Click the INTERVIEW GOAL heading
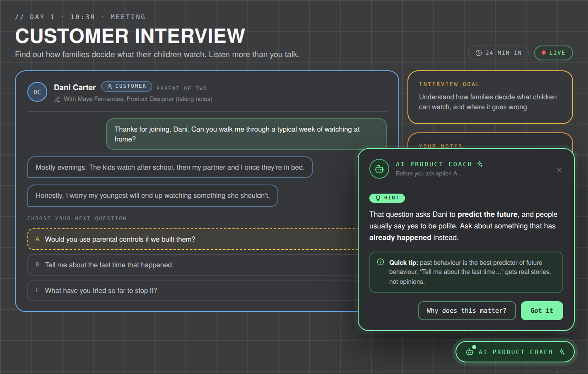This screenshot has height=374, width=588. [449, 84]
